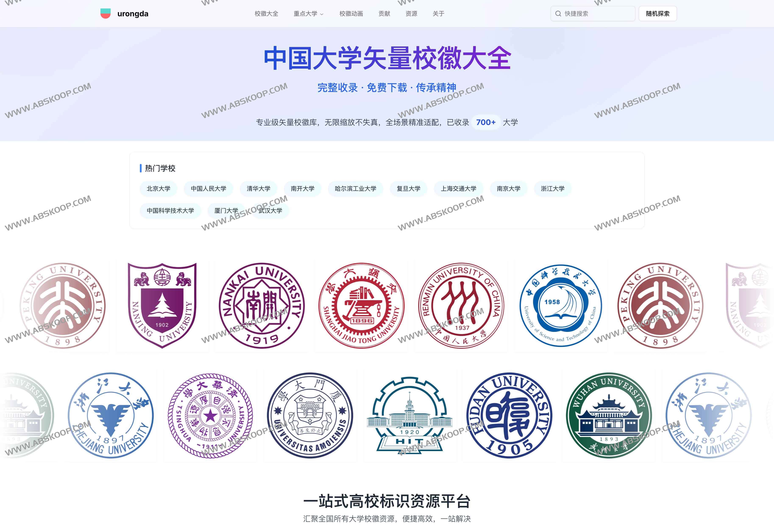Screen dimensions: 774x532
Task: Go to the 校徽动画 nav item
Action: (351, 14)
